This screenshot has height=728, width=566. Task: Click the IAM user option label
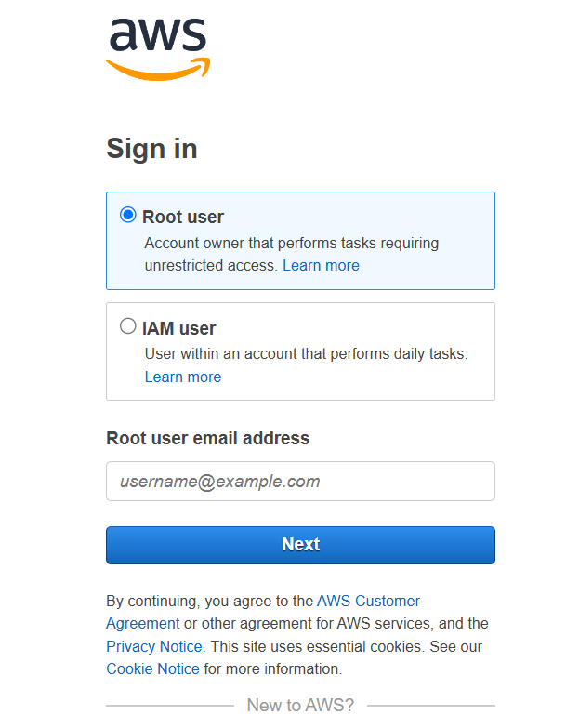(179, 328)
